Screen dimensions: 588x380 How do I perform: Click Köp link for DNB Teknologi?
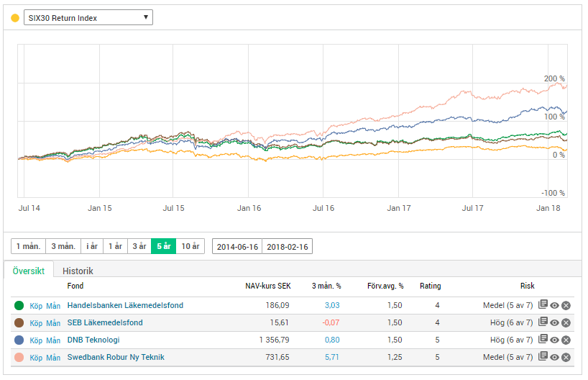[37, 340]
